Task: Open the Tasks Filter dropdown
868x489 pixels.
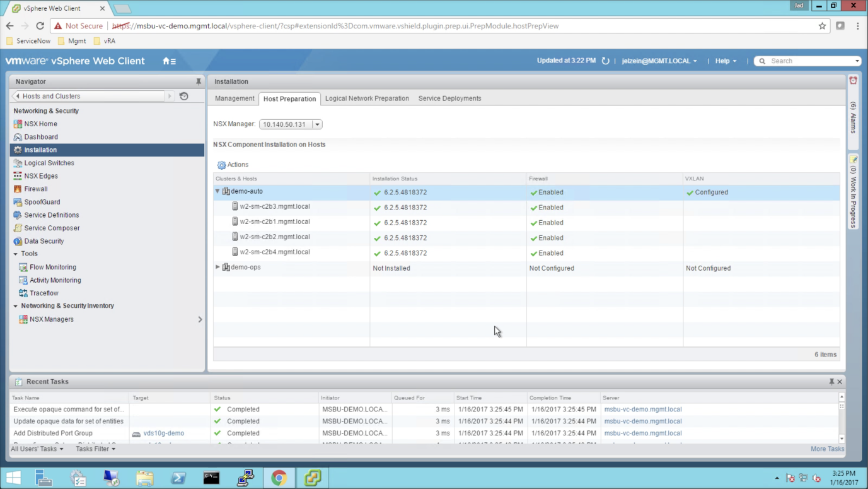Action: pyautogui.click(x=96, y=449)
